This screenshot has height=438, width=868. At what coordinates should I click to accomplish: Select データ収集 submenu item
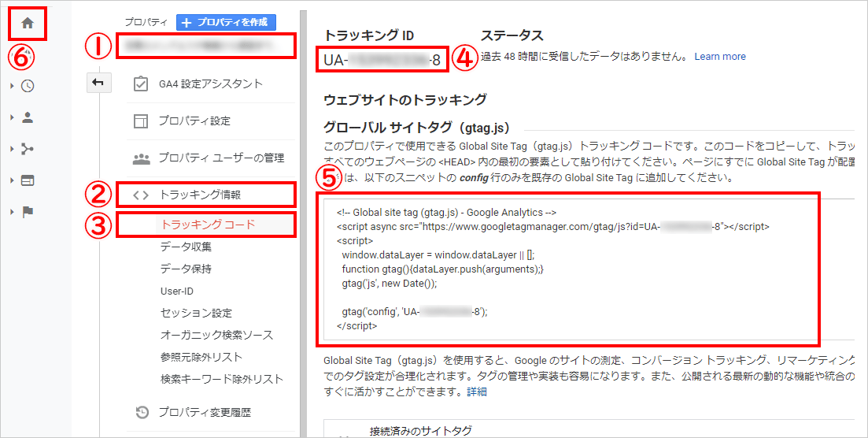point(186,247)
